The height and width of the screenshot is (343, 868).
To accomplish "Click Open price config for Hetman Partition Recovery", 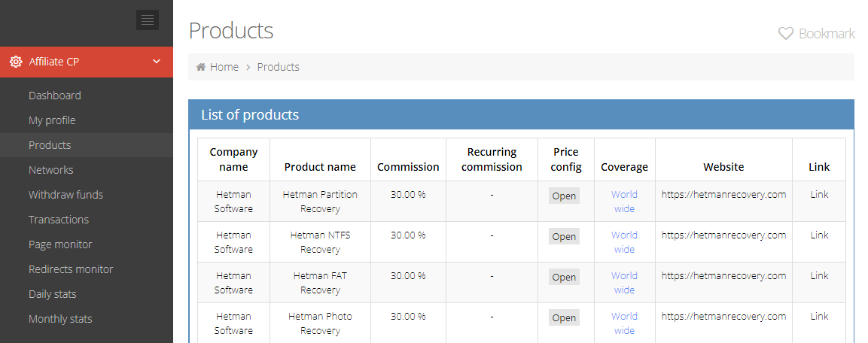I will [x=564, y=196].
